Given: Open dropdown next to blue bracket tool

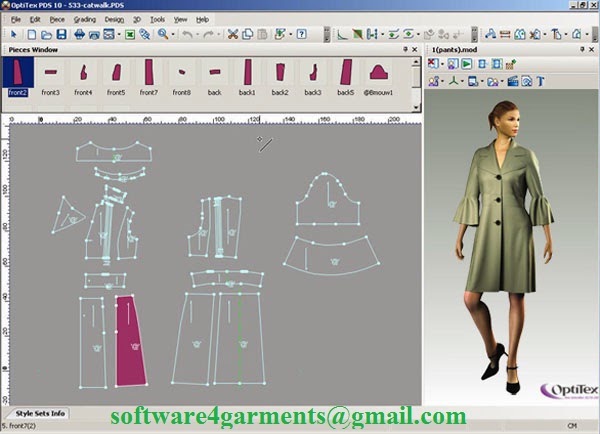Looking at the screenshot, I should coord(382,35).
